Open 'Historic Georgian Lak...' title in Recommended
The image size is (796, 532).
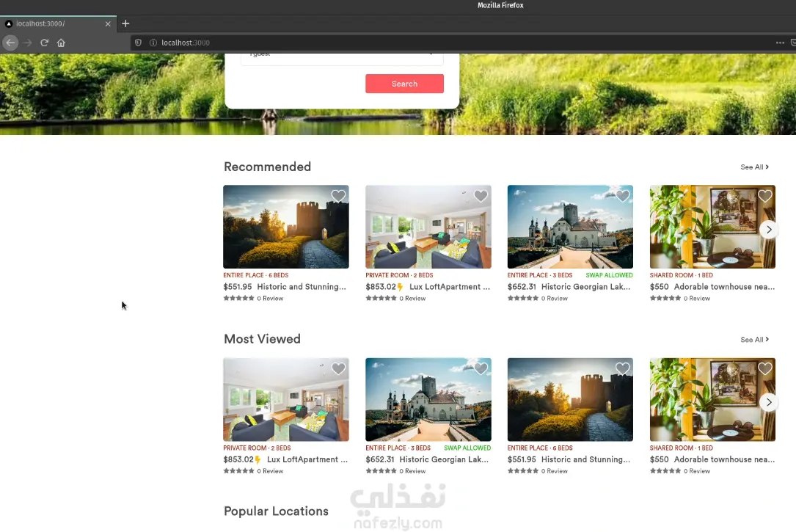[x=586, y=287]
